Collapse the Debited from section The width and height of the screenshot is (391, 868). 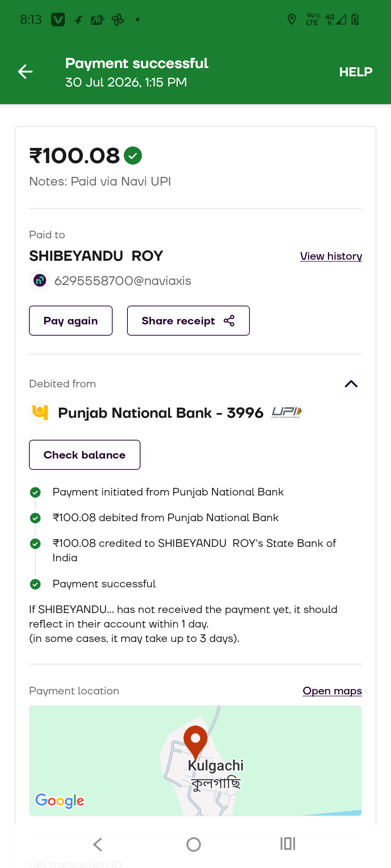point(351,384)
